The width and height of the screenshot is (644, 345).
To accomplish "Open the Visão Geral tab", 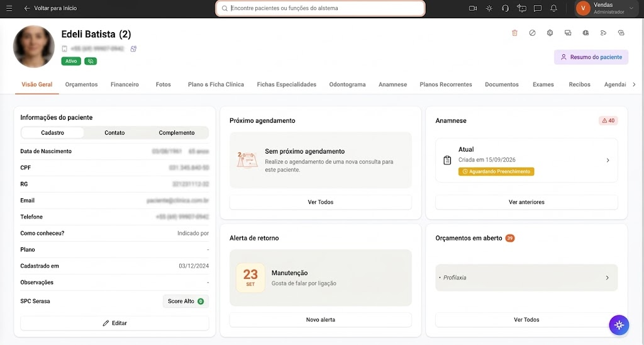I will 37,84.
